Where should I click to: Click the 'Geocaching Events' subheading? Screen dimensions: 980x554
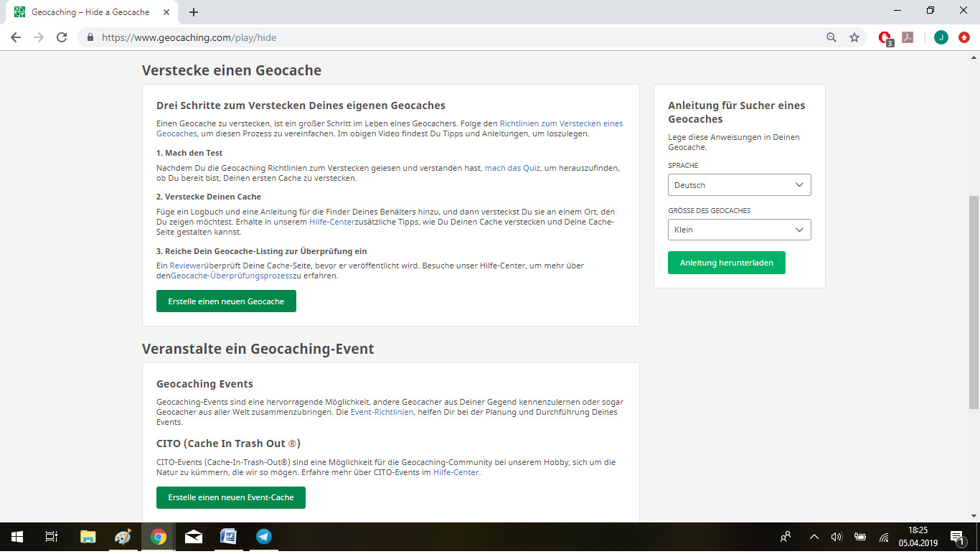tap(204, 384)
